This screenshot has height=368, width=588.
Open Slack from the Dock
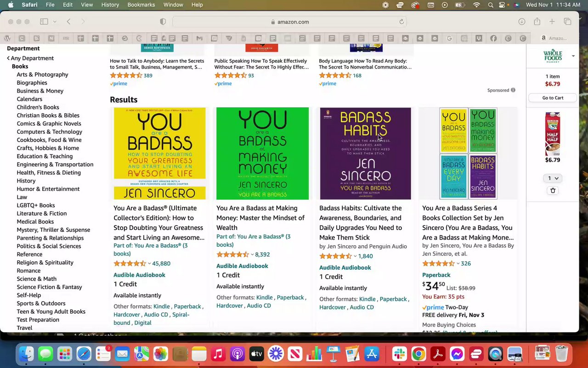399,354
